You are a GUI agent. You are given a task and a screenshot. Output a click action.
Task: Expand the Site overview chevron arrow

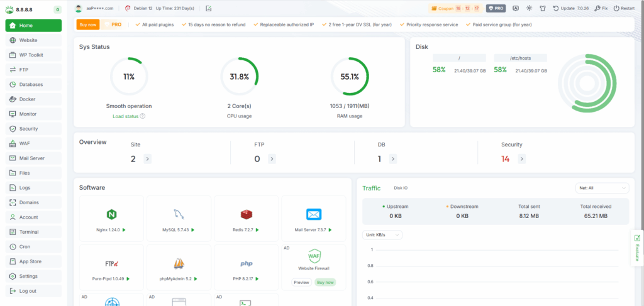click(147, 159)
